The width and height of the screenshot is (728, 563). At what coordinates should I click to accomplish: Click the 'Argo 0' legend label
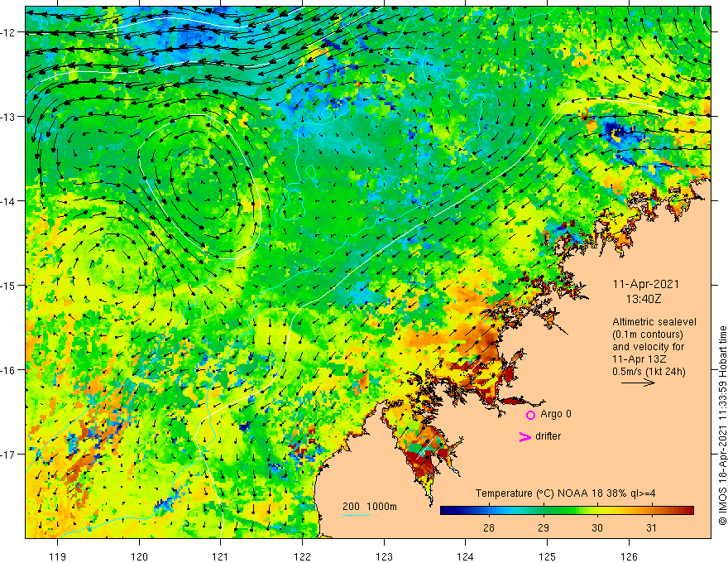(x=556, y=414)
